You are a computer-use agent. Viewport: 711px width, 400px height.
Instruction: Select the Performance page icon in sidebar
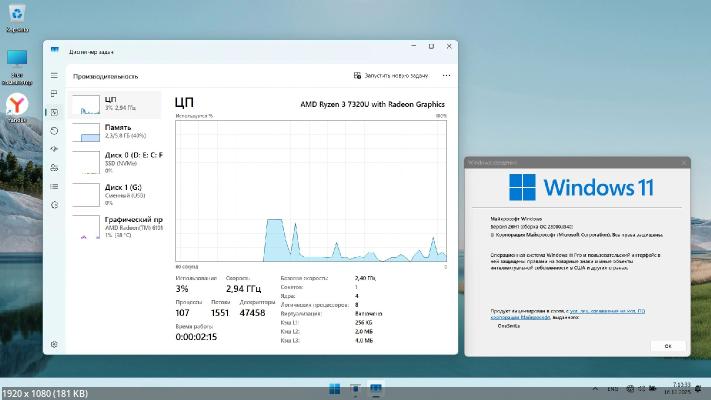[54, 112]
